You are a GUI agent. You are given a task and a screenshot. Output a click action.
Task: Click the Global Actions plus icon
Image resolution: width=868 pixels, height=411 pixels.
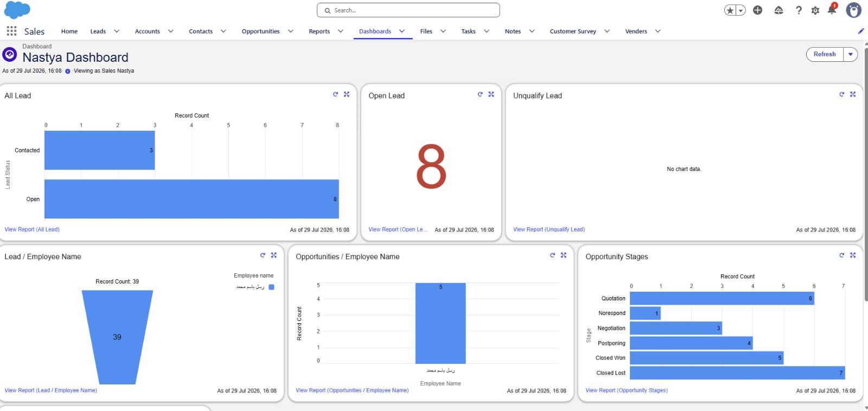click(758, 10)
